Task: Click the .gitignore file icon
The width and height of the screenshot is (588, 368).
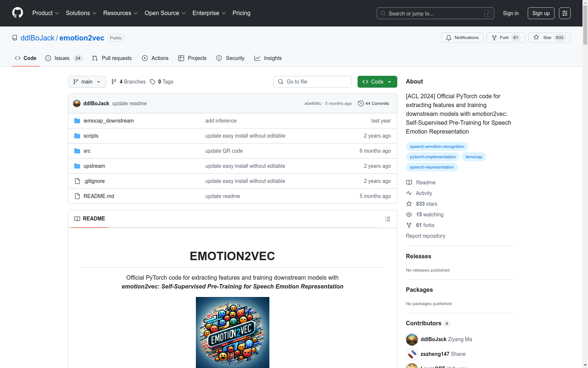Action: pos(77,181)
